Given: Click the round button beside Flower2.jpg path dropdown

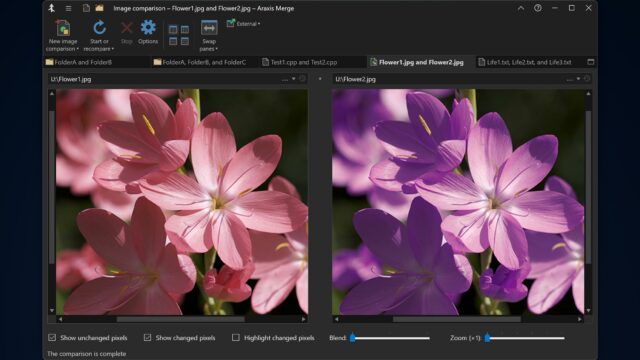Looking at the screenshot, I should 587,79.
